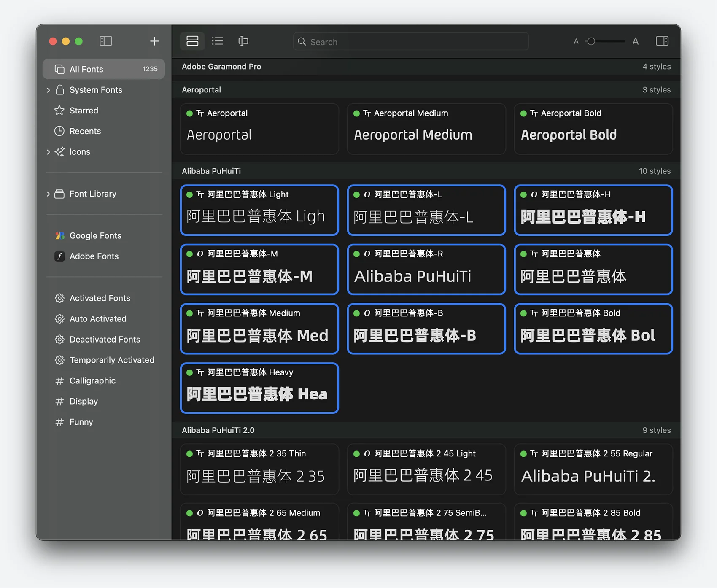Open the Funny tag
This screenshot has width=717, height=588.
104,422
